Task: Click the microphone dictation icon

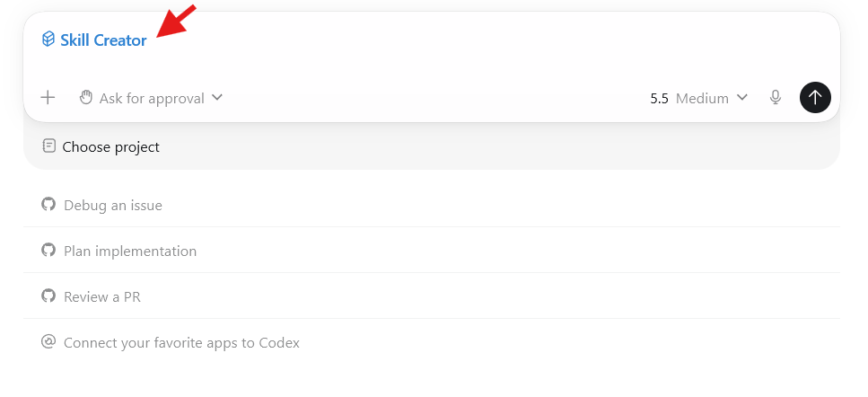Action: 776,98
